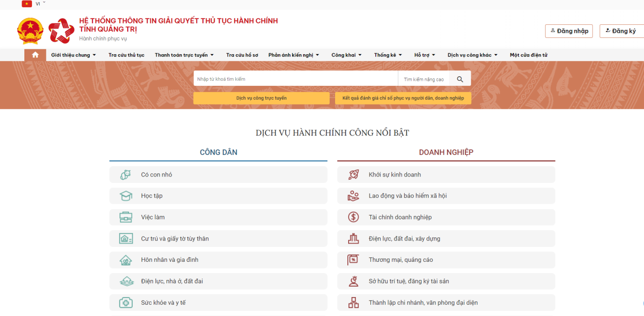Go to Một cửa điện tử menu item
The width and height of the screenshot is (644, 316).
click(x=529, y=55)
